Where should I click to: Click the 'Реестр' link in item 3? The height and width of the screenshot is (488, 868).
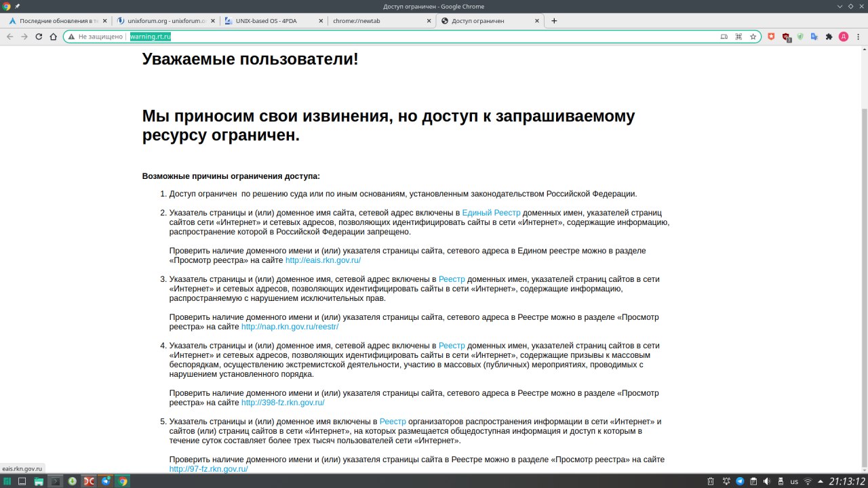[452, 279]
